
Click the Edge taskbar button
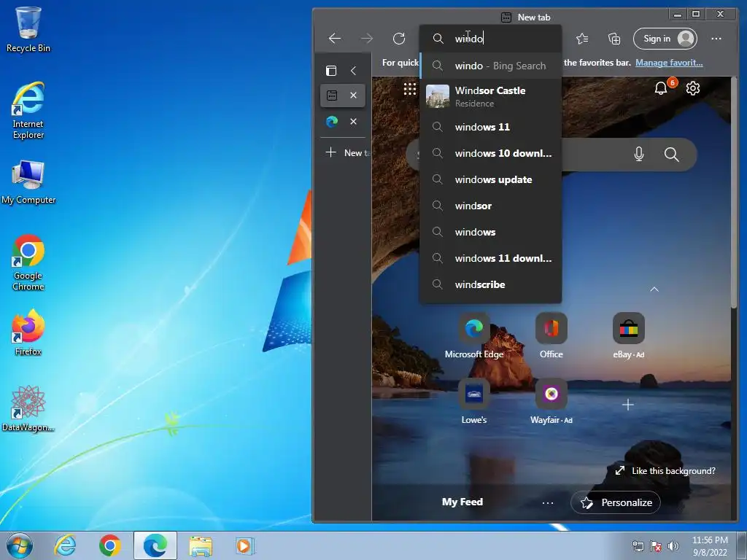coord(155,545)
